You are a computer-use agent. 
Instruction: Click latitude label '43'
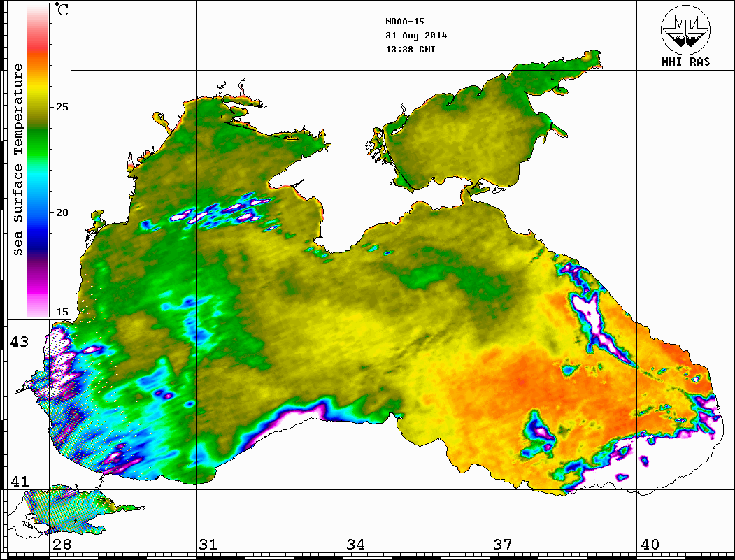coord(19,342)
